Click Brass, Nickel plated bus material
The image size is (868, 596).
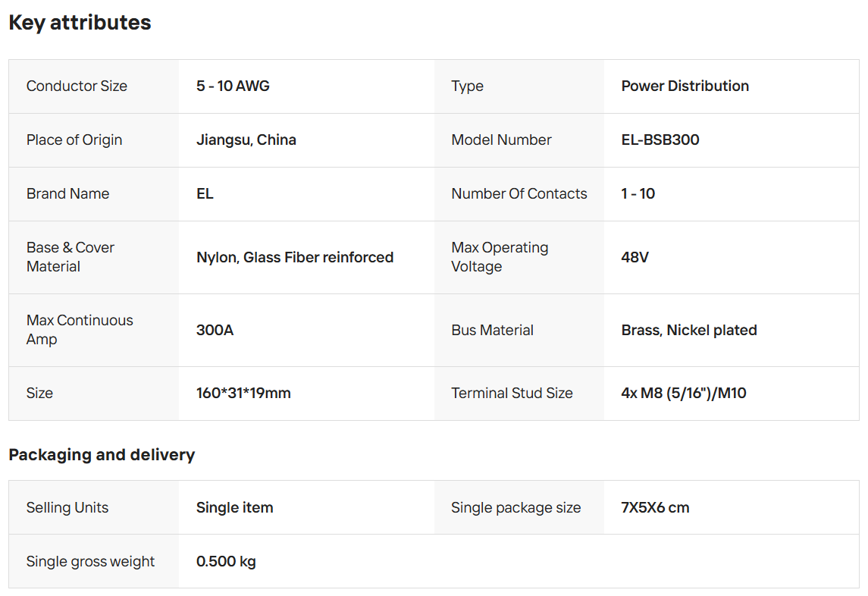coord(688,331)
